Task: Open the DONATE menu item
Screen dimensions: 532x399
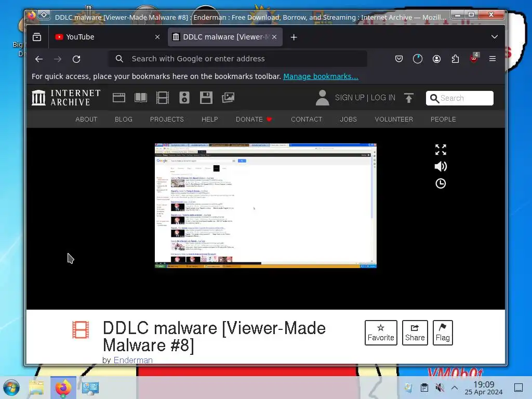Action: [254, 119]
